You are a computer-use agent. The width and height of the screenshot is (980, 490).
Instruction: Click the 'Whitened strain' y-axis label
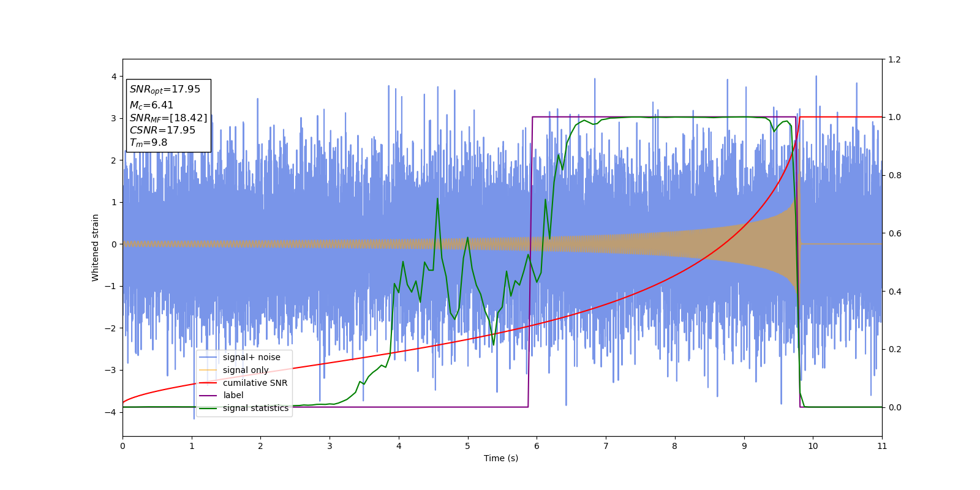tap(96, 247)
